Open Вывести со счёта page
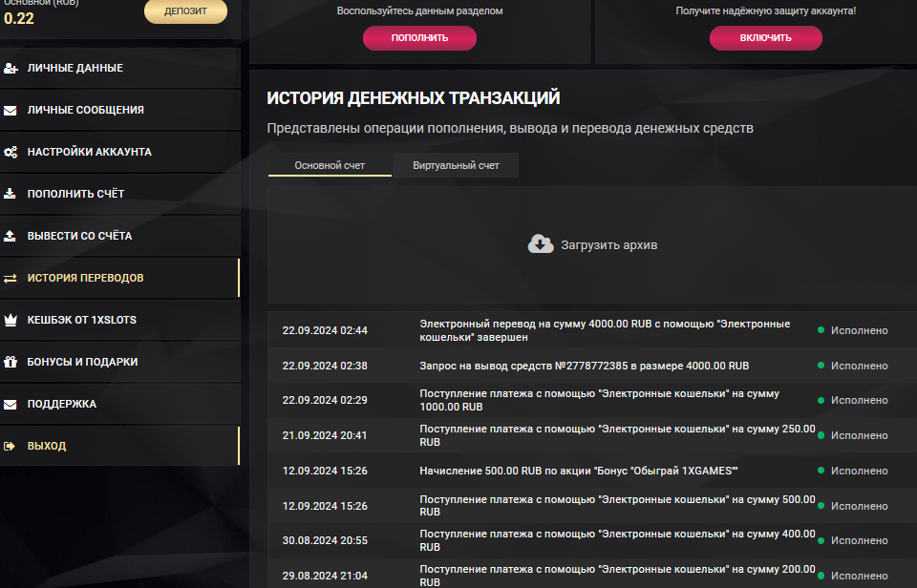The width and height of the screenshot is (917, 588). point(120,236)
